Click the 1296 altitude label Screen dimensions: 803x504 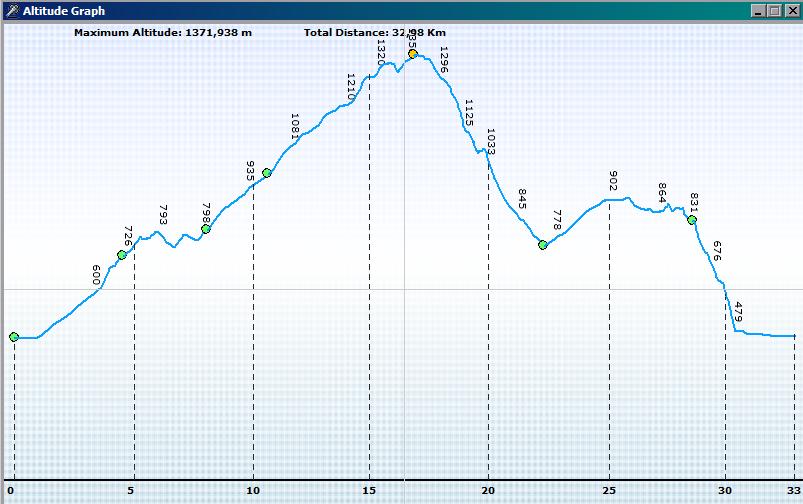pyautogui.click(x=444, y=59)
